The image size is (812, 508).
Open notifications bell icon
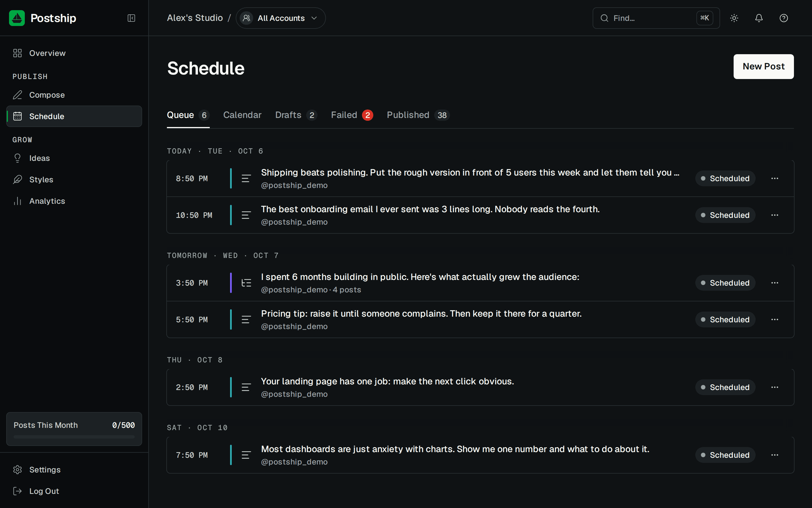[x=759, y=18]
